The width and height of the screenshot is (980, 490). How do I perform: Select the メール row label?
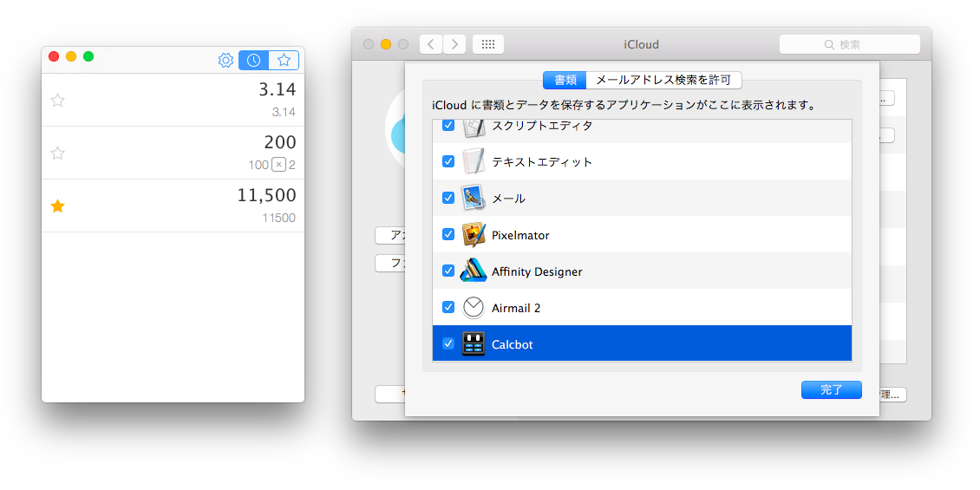(x=508, y=199)
